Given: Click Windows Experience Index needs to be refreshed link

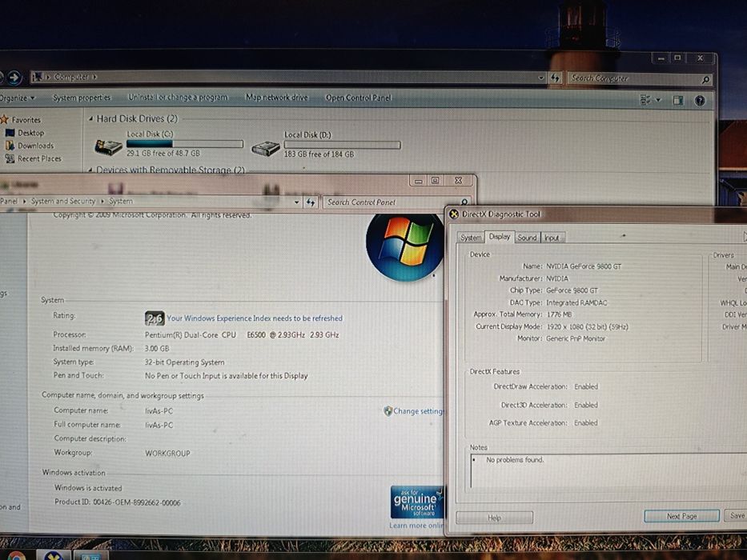Looking at the screenshot, I should pyautogui.click(x=255, y=318).
